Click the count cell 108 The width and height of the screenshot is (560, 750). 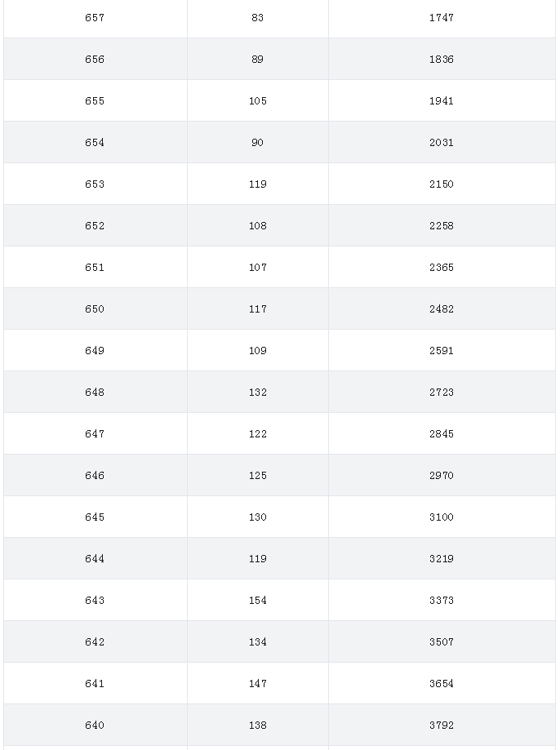coord(257,226)
